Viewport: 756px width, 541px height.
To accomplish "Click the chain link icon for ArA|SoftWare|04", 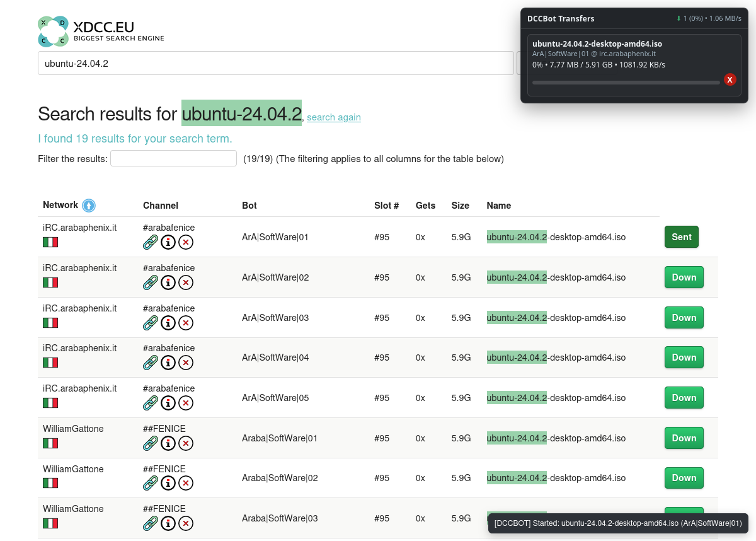I will (x=151, y=363).
